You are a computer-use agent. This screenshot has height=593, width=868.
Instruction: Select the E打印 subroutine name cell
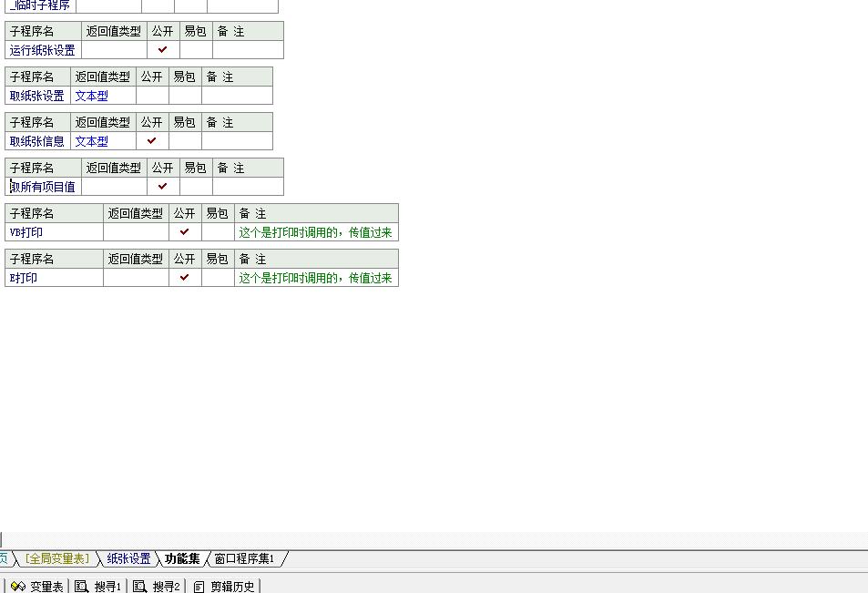click(24, 278)
